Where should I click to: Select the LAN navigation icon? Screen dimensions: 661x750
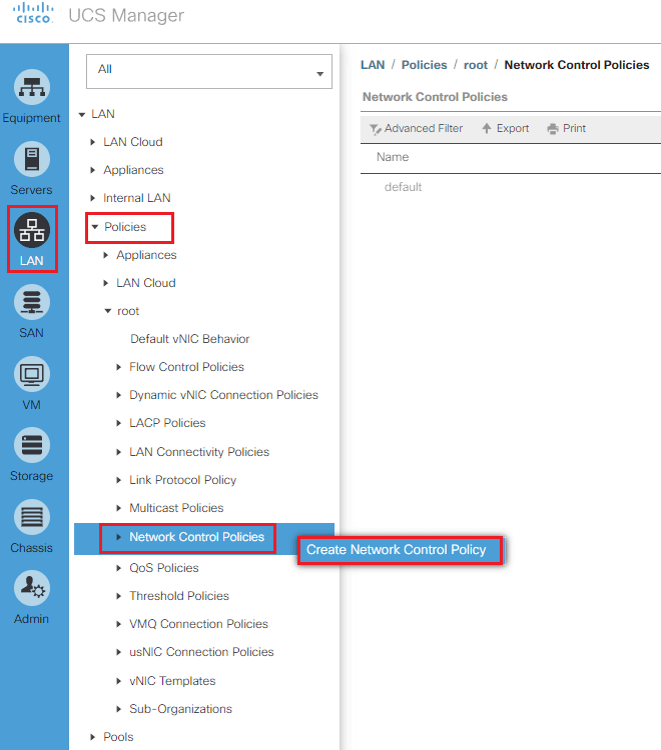(32, 231)
